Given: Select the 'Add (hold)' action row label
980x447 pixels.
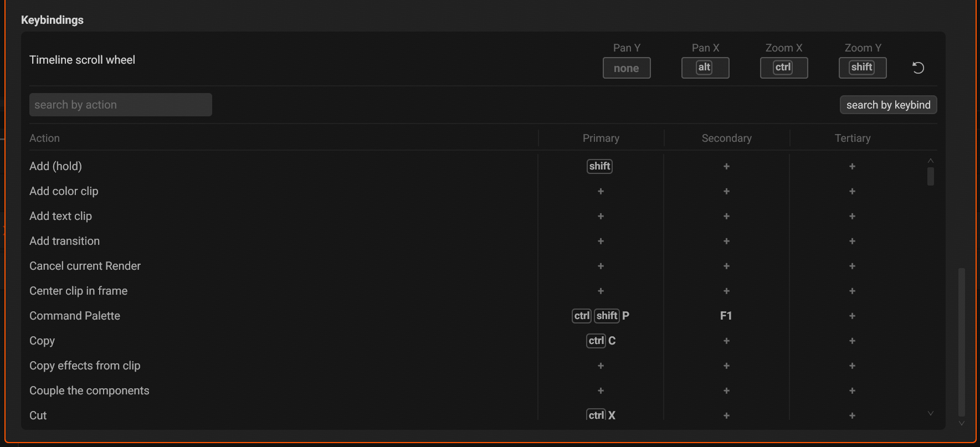Looking at the screenshot, I should pos(55,166).
